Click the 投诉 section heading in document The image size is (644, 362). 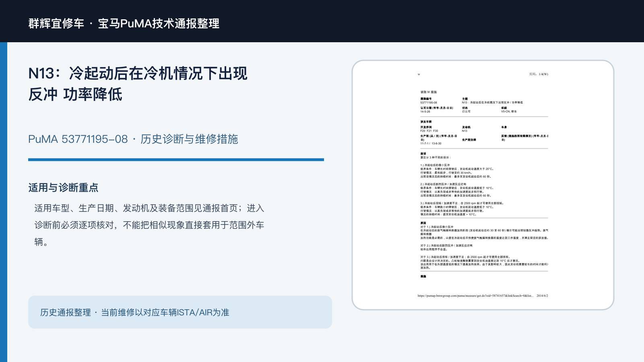(423, 154)
